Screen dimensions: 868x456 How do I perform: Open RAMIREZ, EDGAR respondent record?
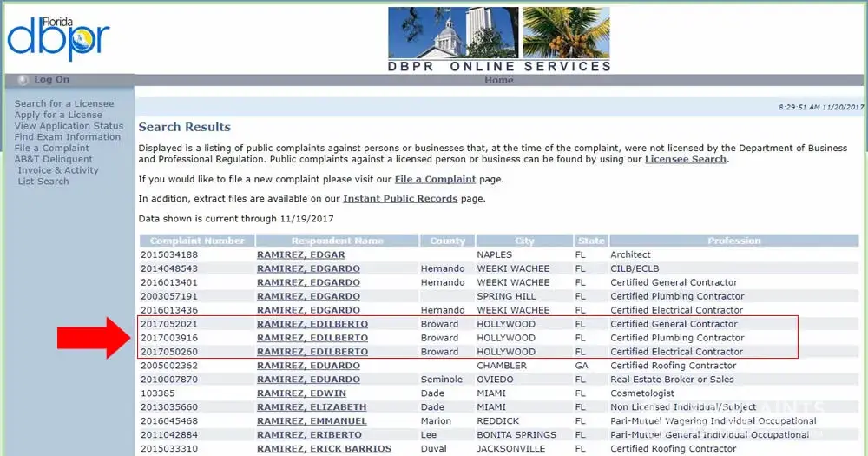(x=300, y=254)
